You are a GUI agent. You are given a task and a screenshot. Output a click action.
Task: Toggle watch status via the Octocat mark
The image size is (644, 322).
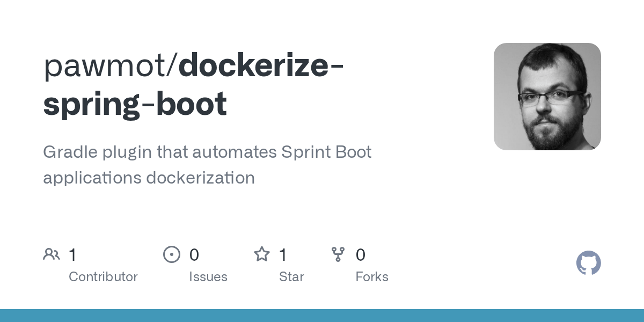tap(589, 263)
